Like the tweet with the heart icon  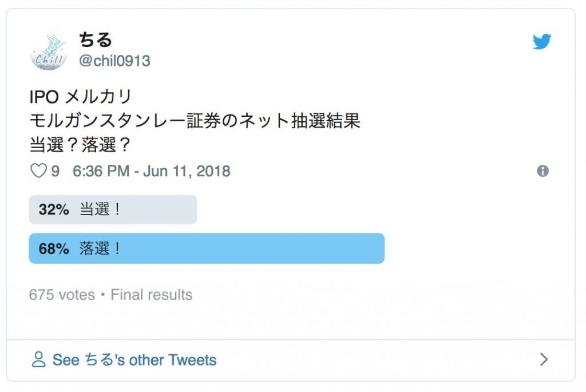(38, 171)
